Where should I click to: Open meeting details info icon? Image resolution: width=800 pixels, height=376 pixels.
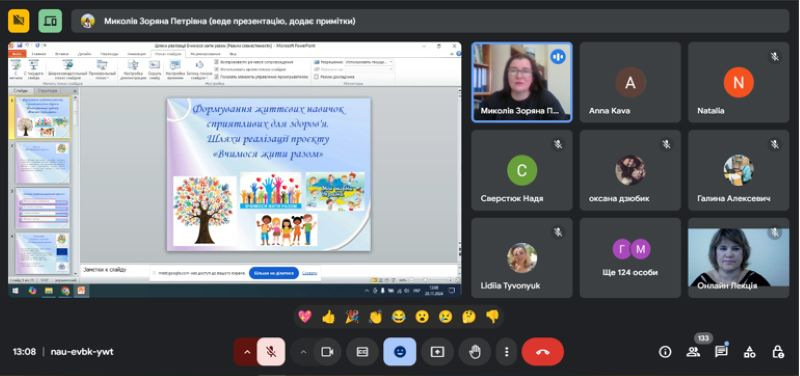(x=665, y=352)
